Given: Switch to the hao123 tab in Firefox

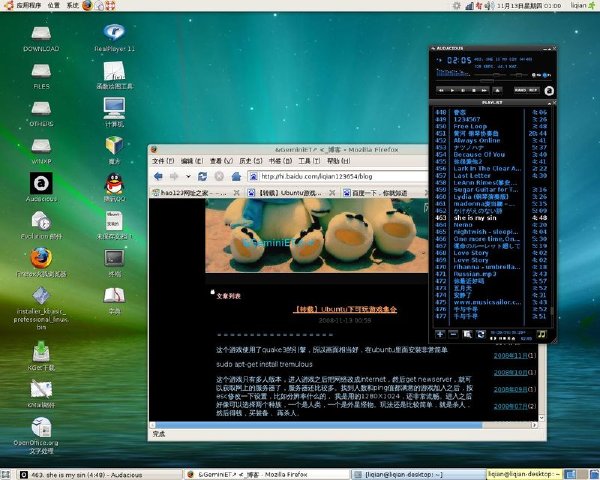Looking at the screenshot, I should pos(195,193).
